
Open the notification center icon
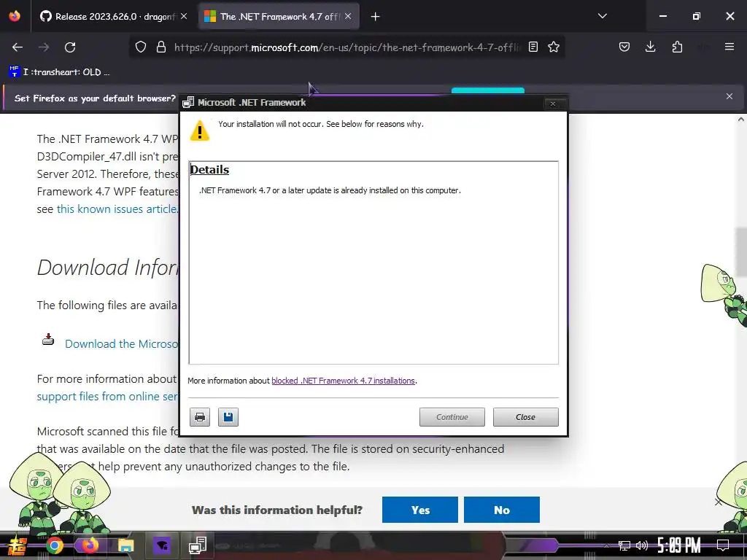tap(723, 545)
